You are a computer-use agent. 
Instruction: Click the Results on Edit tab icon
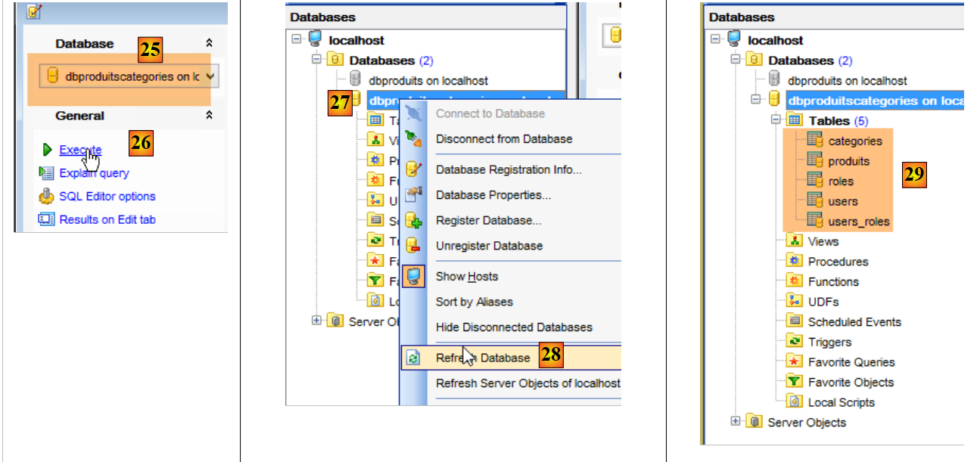(47, 220)
